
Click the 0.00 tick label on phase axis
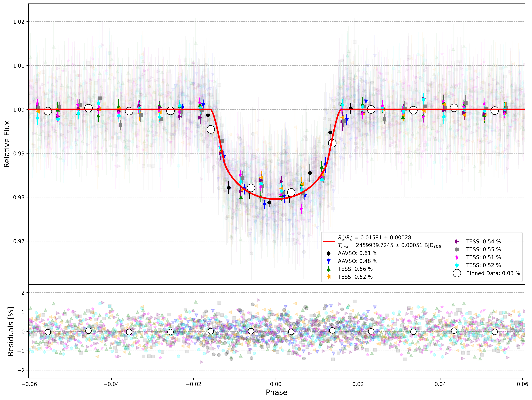pyautogui.click(x=276, y=384)
